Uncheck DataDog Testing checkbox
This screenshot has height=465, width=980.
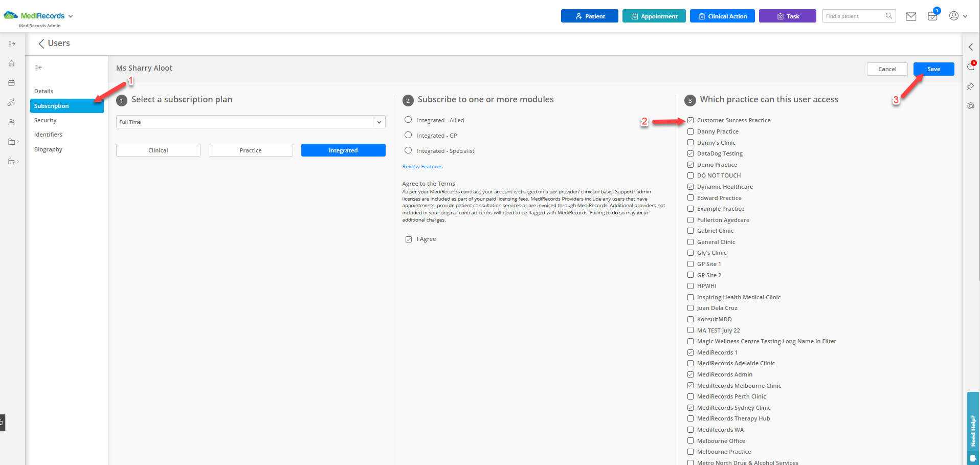[691, 153]
